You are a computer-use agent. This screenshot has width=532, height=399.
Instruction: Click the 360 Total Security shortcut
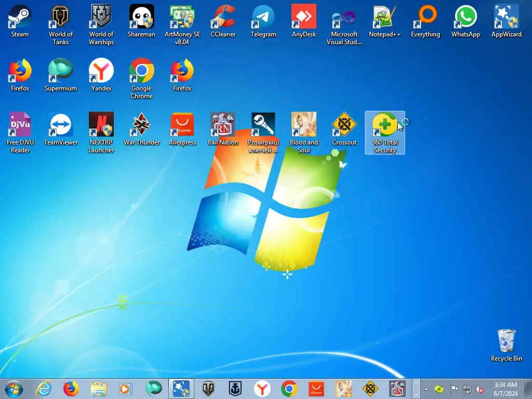coord(385,132)
